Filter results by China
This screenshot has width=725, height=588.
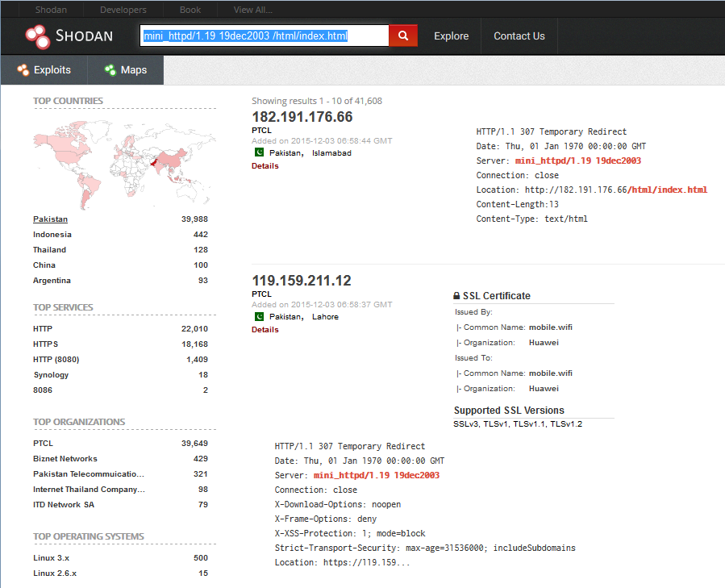pyautogui.click(x=44, y=265)
